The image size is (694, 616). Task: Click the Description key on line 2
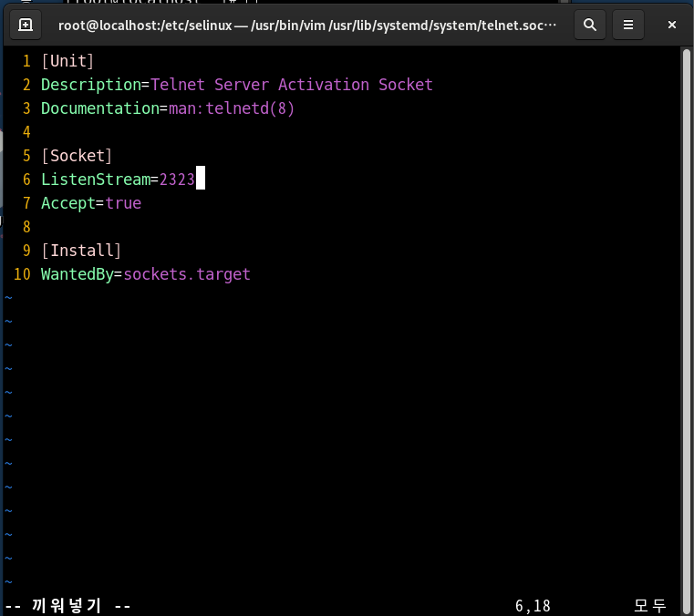(90, 85)
